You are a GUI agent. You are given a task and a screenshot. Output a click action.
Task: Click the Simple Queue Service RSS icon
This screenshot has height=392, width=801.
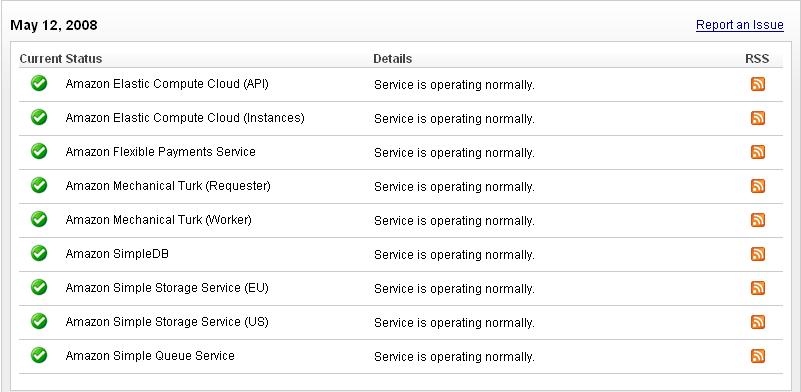(758, 356)
